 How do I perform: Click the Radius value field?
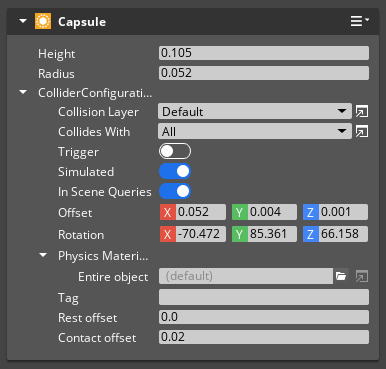pos(264,73)
